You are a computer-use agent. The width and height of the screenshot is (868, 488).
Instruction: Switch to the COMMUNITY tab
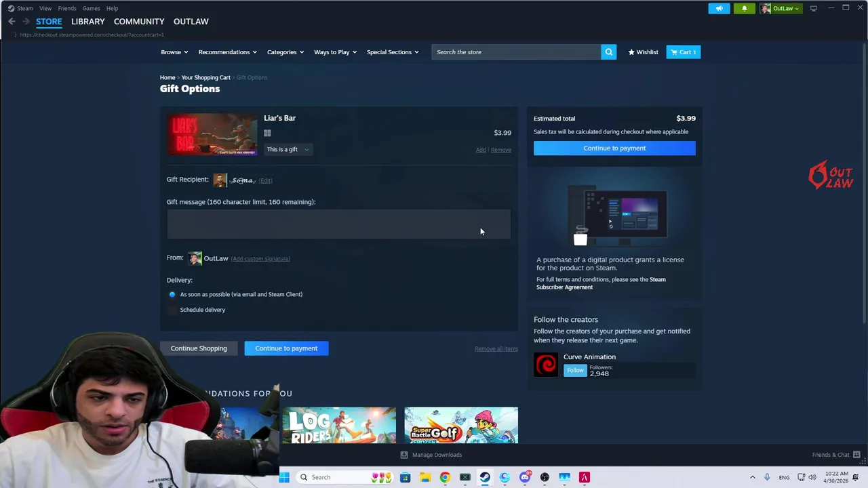point(139,22)
